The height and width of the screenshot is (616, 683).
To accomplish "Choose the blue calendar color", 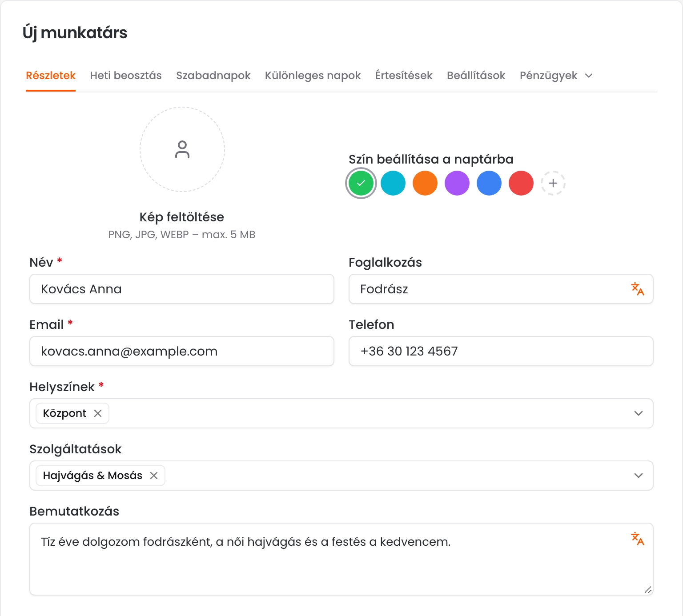I will (489, 183).
